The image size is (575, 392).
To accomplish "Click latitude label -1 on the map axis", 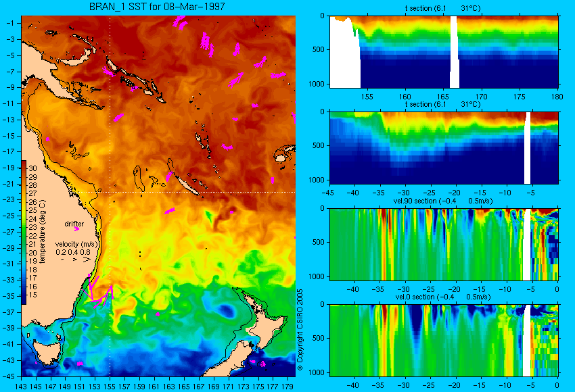I will click(x=10, y=23).
